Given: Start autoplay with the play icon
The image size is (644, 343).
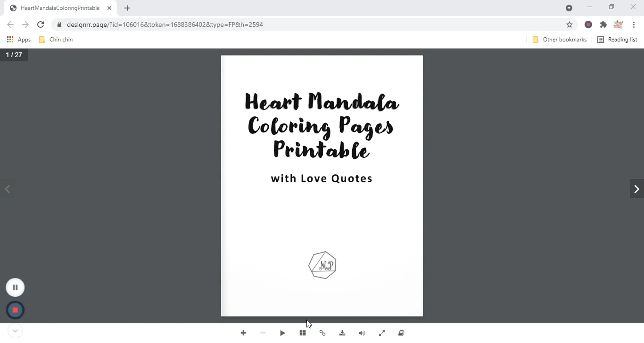Looking at the screenshot, I should click(282, 333).
